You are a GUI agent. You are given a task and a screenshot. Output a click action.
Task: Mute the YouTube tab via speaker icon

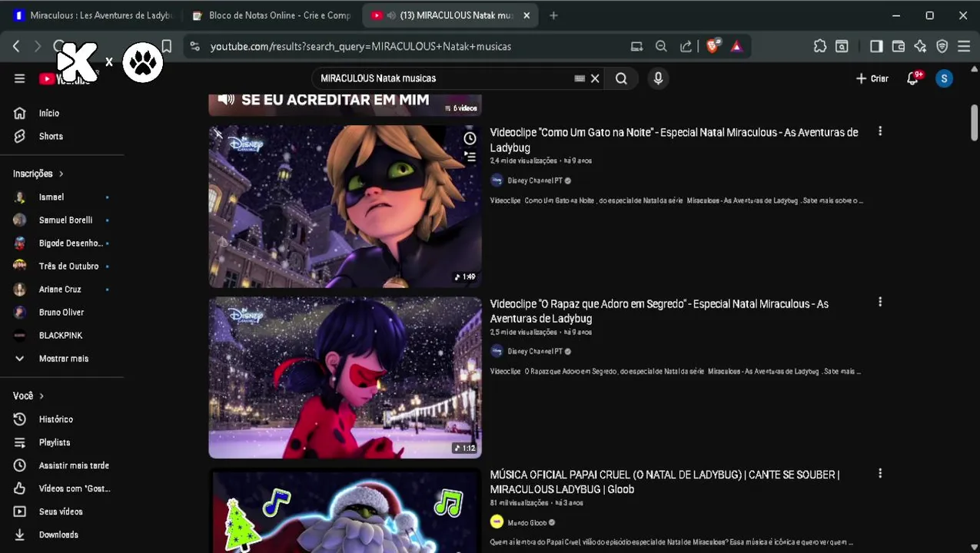[392, 15]
